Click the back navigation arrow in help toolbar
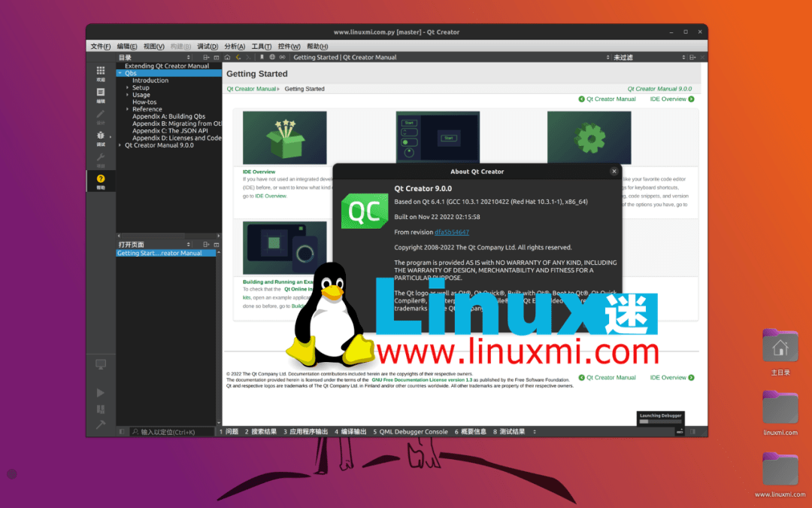The height and width of the screenshot is (508, 812). tap(238, 56)
